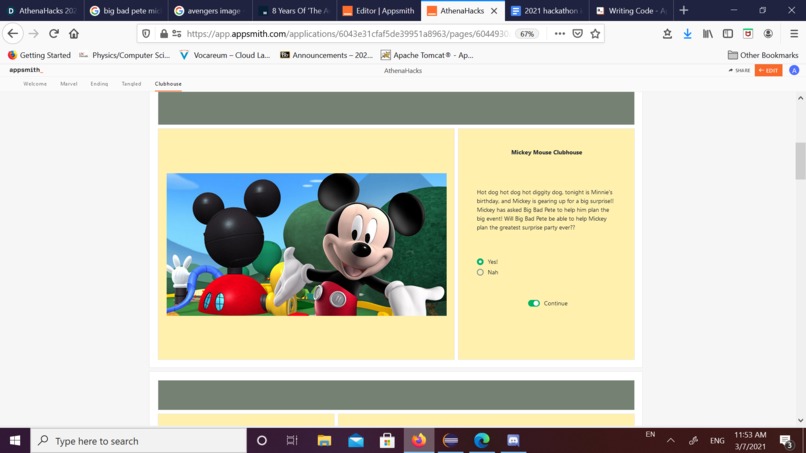The width and height of the screenshot is (806, 453).
Task: Open Mail app from taskbar
Action: (356, 441)
